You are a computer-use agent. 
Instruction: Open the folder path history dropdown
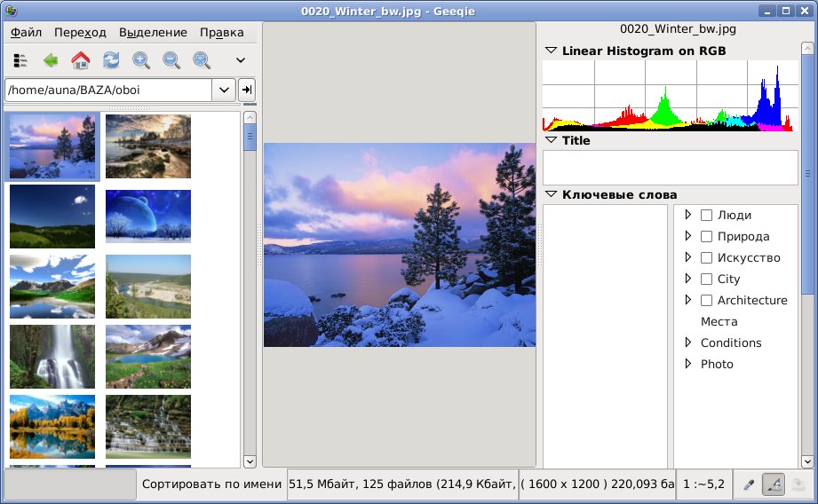[224, 90]
